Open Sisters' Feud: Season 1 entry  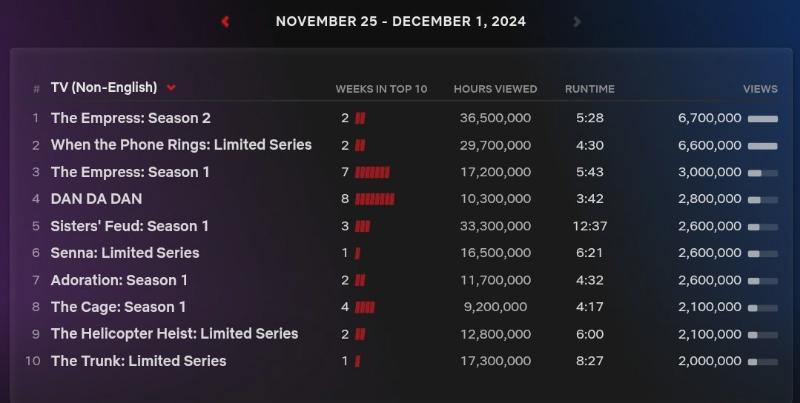[x=130, y=226]
